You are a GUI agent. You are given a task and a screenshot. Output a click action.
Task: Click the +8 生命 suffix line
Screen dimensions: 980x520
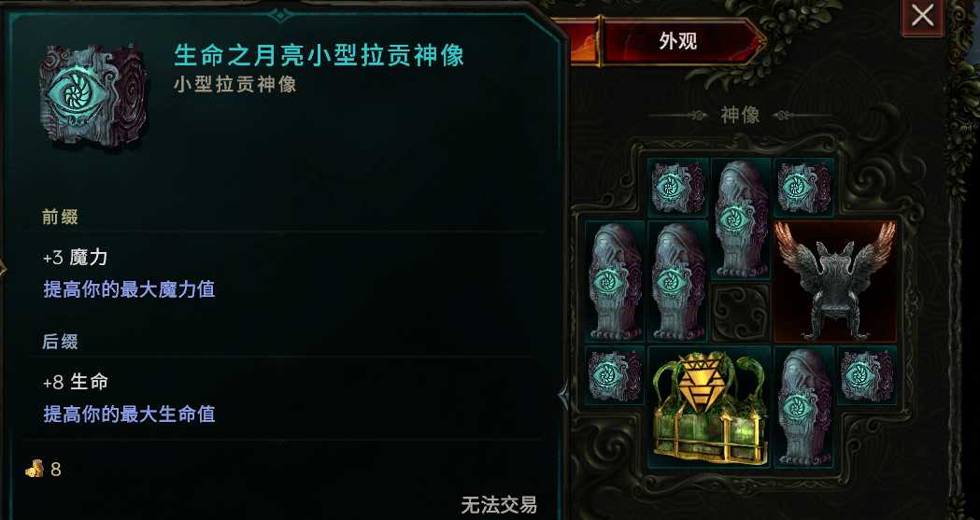[75, 382]
